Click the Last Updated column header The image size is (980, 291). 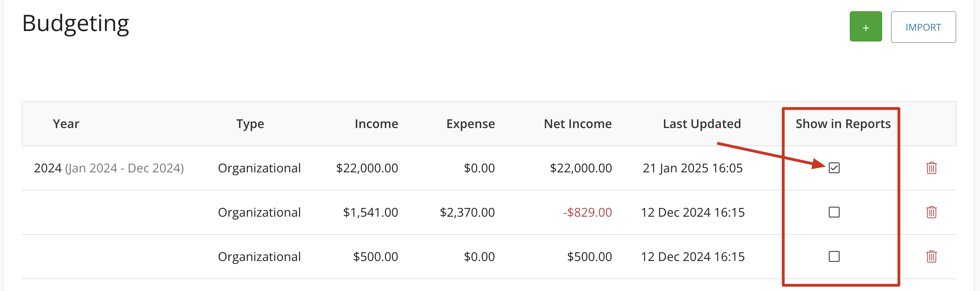702,124
